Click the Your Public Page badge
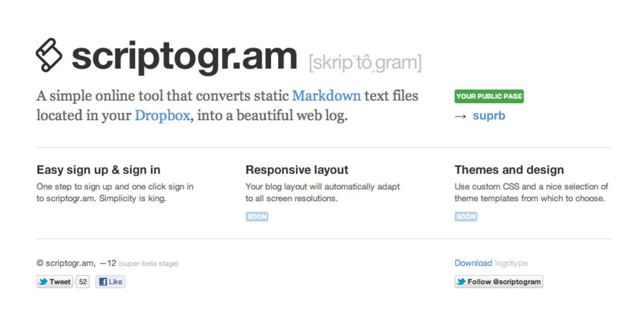 tap(489, 96)
